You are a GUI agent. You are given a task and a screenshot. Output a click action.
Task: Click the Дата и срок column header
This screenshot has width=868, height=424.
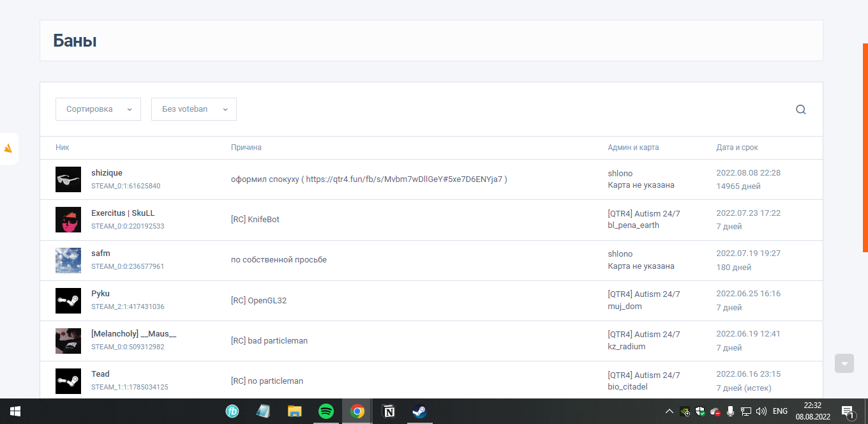(x=737, y=148)
